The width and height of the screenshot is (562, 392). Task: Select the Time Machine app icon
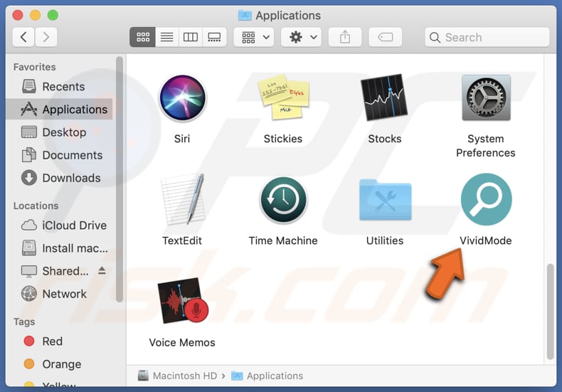pyautogui.click(x=283, y=200)
